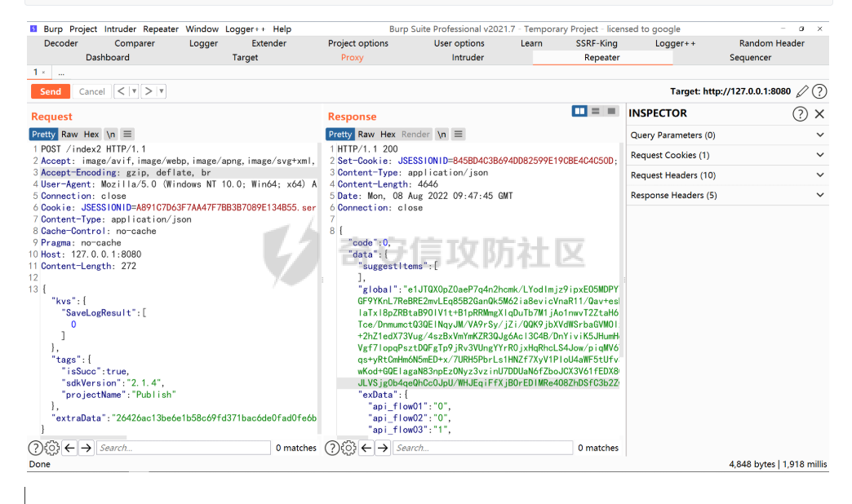Viewport: 852px width, 504px height.
Task: Switch to the side-by-side layout
Action: coord(579,111)
